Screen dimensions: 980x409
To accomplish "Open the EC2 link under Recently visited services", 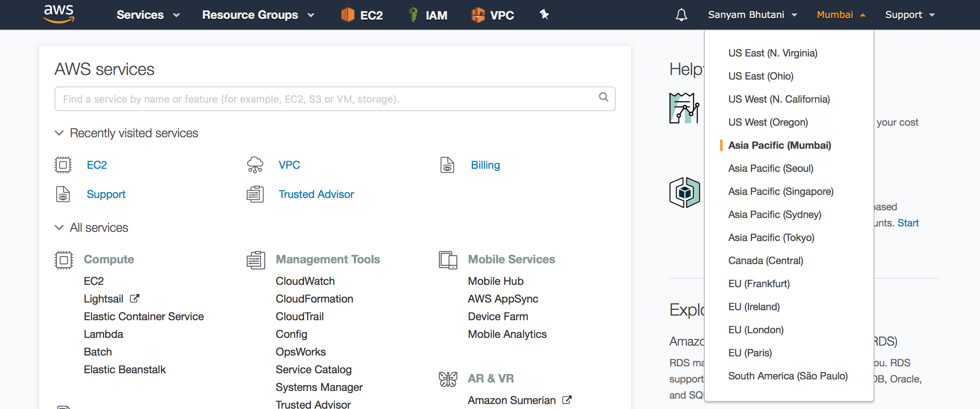I will 97,165.
